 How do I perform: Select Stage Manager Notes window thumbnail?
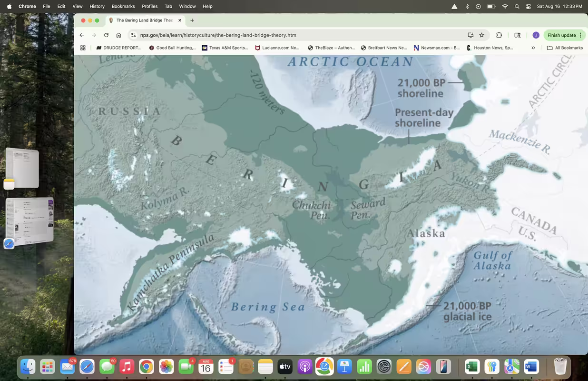pyautogui.click(x=22, y=168)
